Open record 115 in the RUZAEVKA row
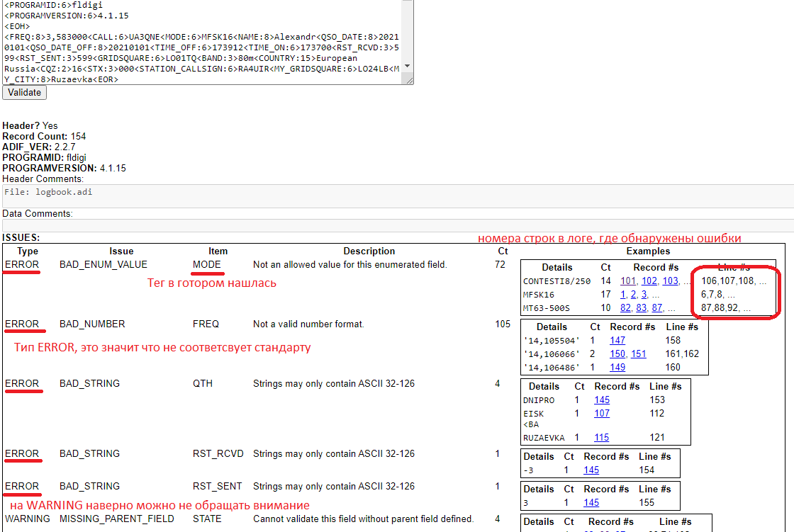This screenshot has height=532, width=794. click(602, 438)
